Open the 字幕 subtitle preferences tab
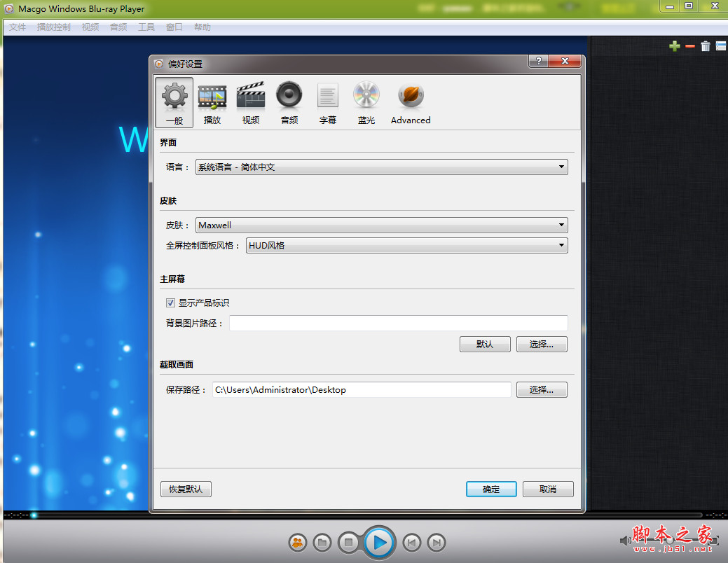This screenshot has height=563, width=728. pyautogui.click(x=328, y=102)
